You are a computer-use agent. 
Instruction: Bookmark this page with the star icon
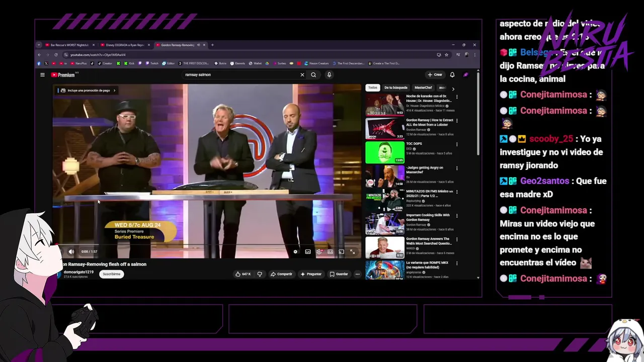coord(446,55)
